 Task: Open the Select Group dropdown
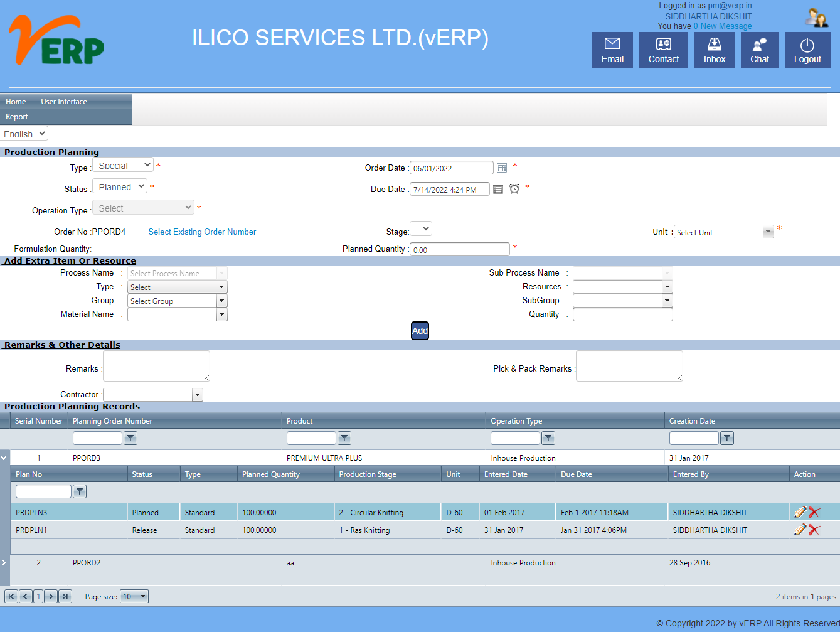tap(178, 301)
